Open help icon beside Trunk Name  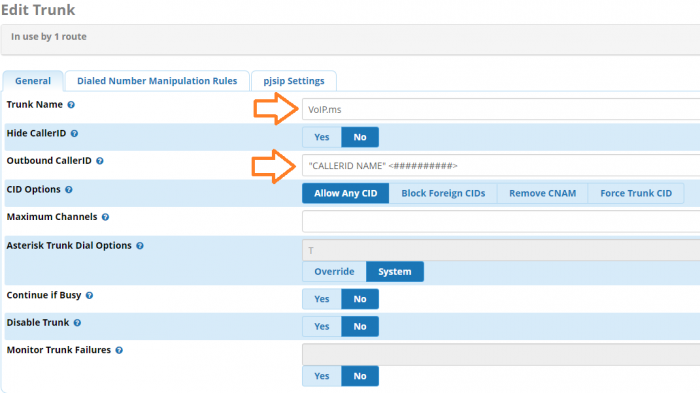[71, 105]
